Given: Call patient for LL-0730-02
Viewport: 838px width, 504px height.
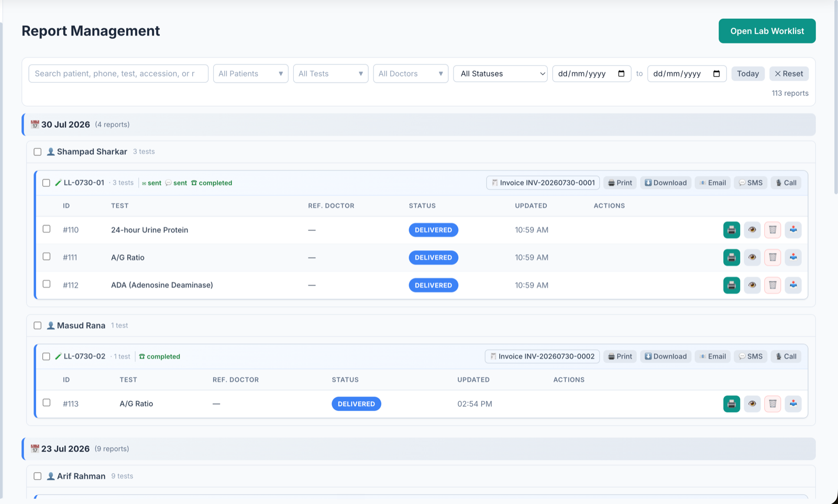Looking at the screenshot, I should (x=786, y=356).
